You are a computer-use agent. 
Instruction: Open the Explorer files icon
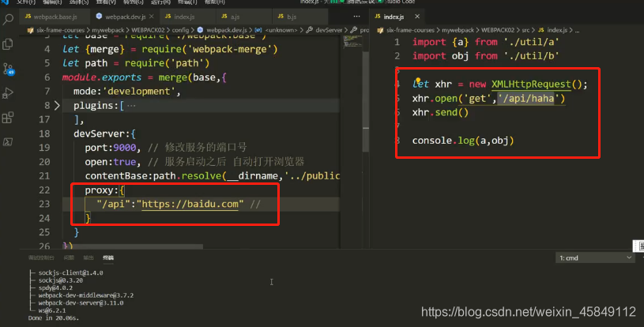coord(8,44)
